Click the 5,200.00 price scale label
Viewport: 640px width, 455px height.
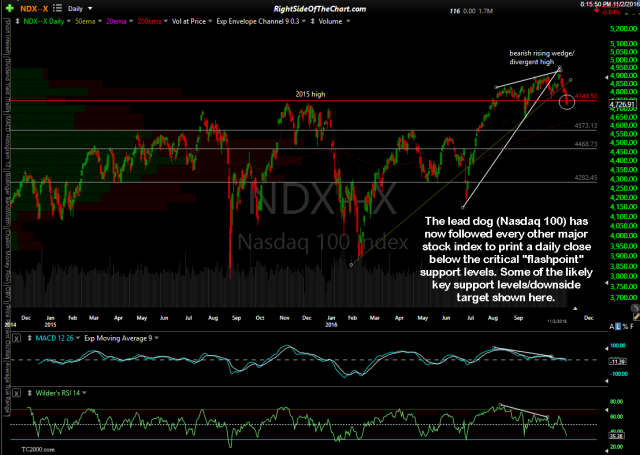pyautogui.click(x=623, y=29)
